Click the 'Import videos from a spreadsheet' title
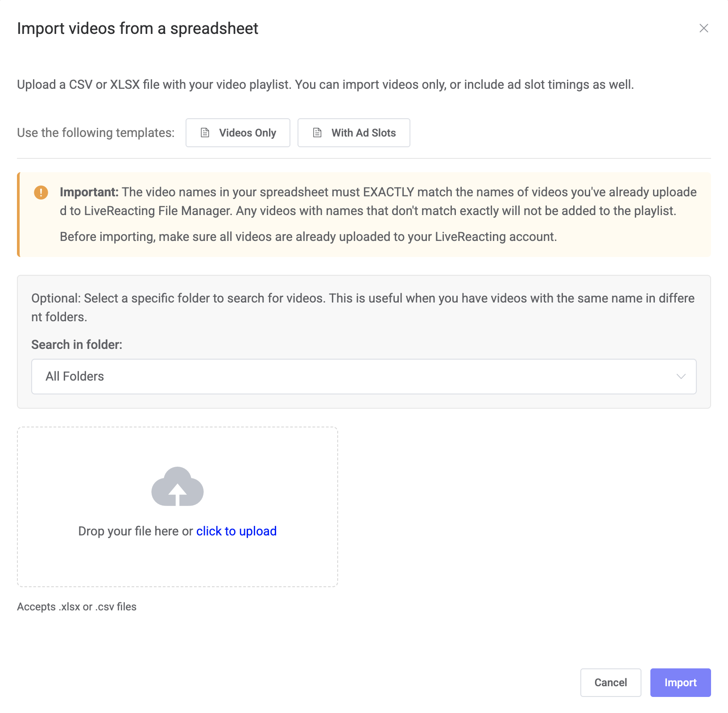728x713 pixels. pyautogui.click(x=137, y=29)
